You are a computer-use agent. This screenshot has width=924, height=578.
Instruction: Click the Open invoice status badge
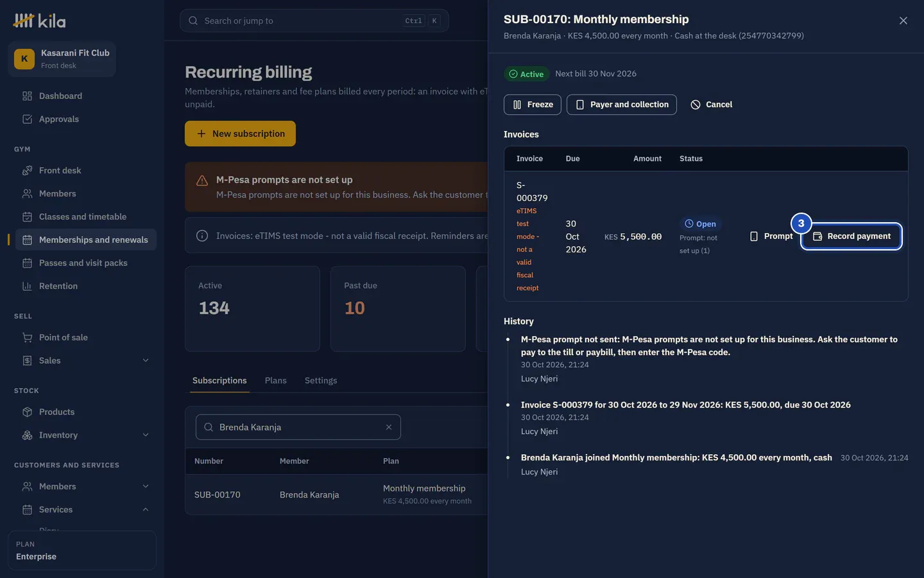tap(700, 223)
